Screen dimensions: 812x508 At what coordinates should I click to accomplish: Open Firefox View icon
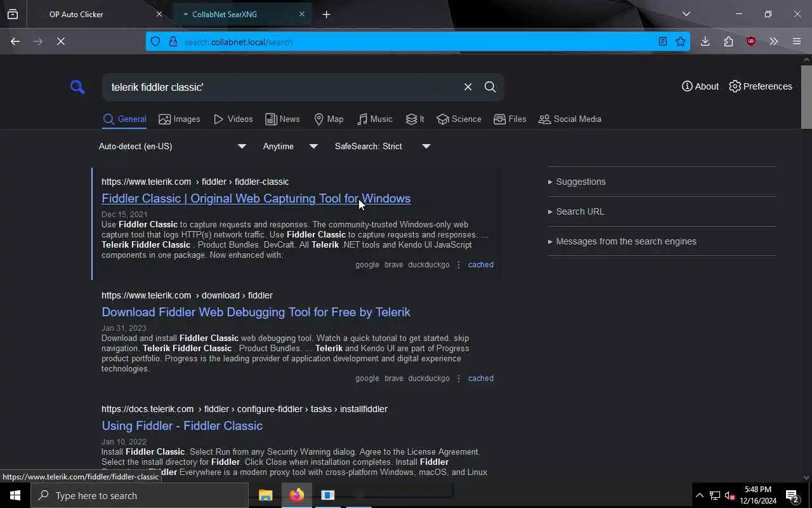point(13,14)
